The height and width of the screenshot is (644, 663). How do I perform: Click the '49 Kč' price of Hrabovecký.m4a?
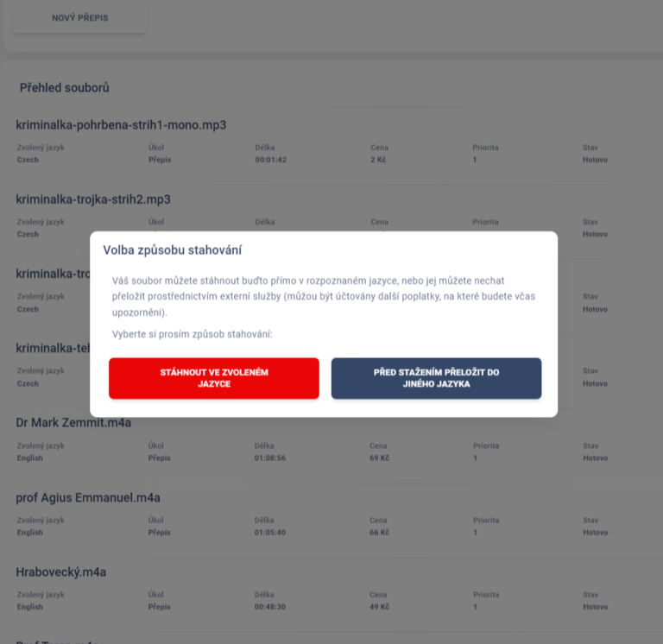click(380, 607)
